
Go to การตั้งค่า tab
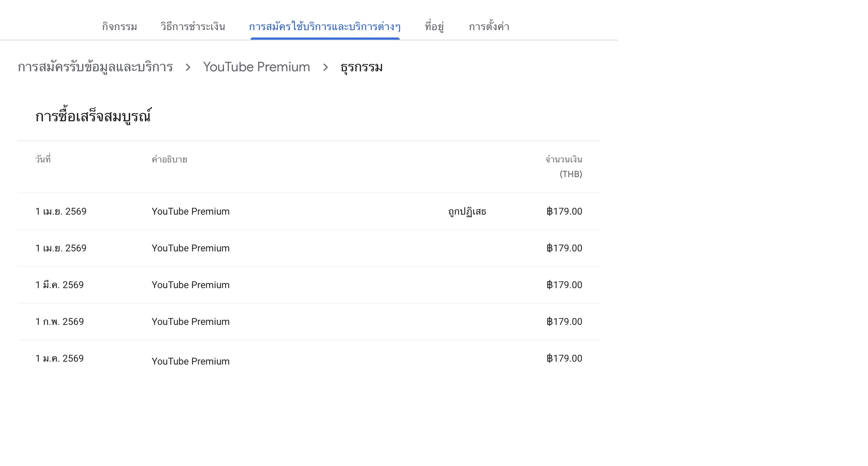coord(489,27)
